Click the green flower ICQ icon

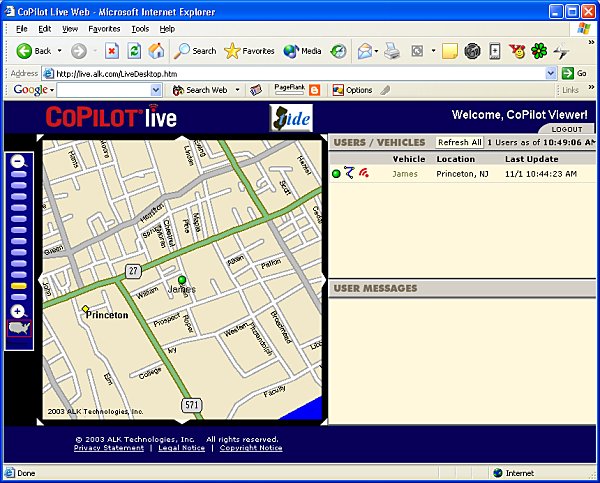(539, 51)
